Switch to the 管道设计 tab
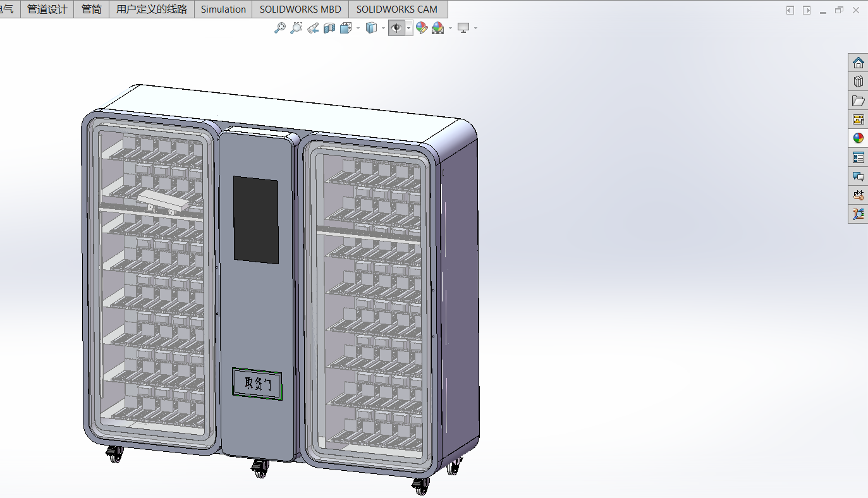868x498 pixels. (x=47, y=9)
